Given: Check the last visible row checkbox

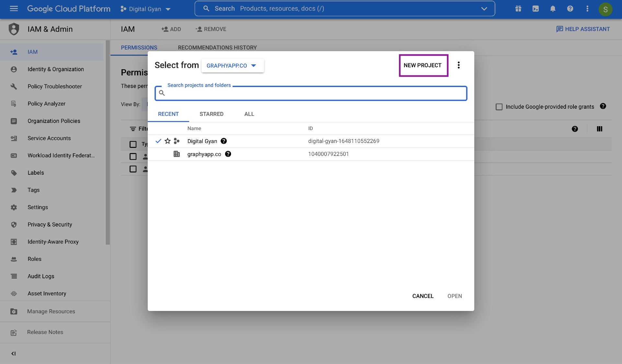Looking at the screenshot, I should click(133, 169).
